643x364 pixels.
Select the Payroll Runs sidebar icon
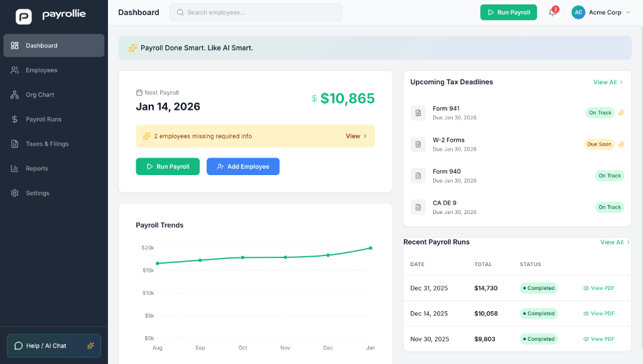tap(14, 119)
